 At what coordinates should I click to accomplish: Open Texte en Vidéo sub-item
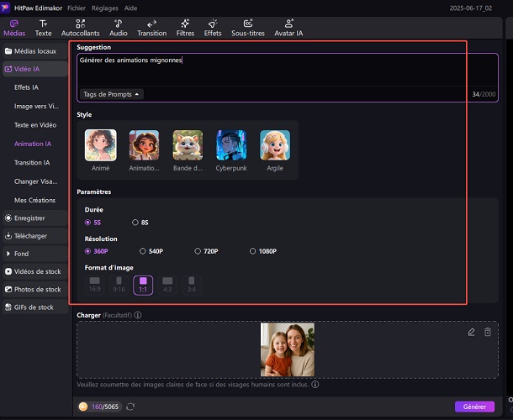coord(35,125)
